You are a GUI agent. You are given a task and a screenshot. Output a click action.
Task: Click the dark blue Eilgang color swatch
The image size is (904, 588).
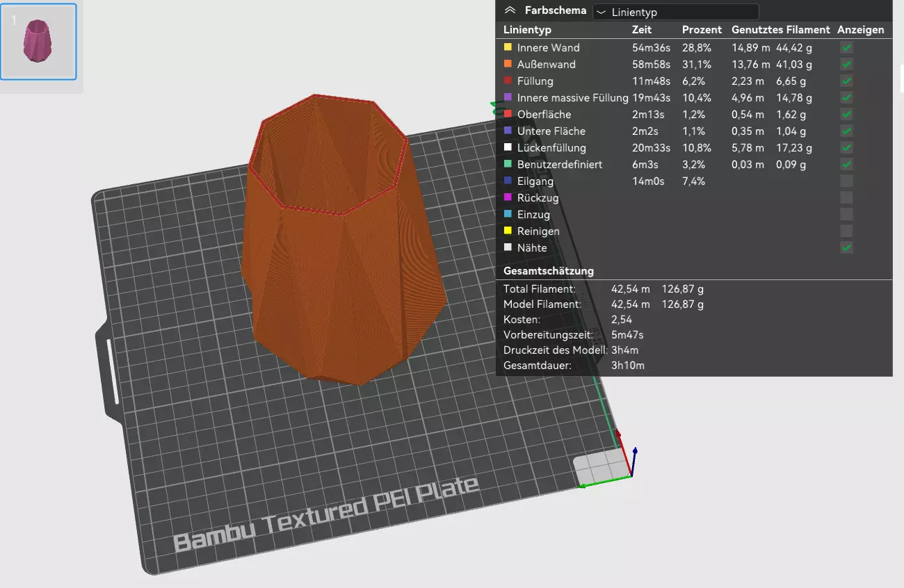click(x=508, y=181)
